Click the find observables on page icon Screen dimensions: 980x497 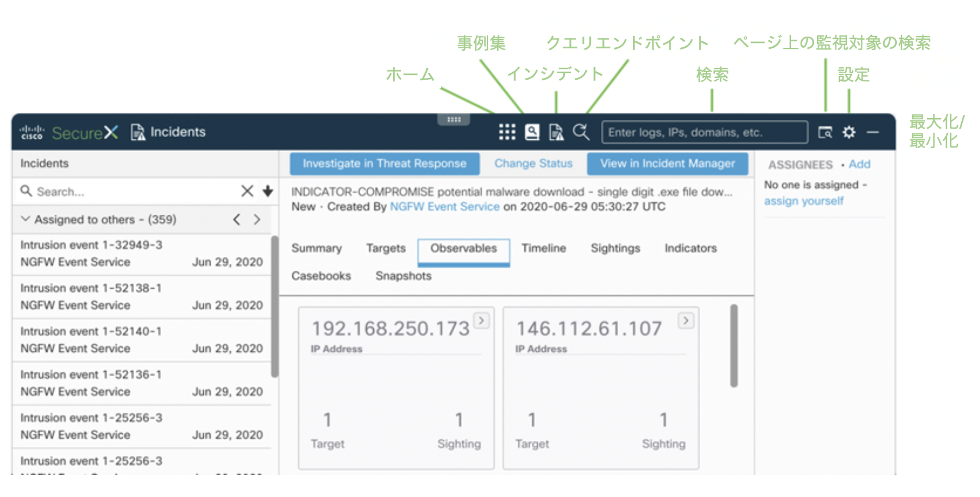[825, 132]
